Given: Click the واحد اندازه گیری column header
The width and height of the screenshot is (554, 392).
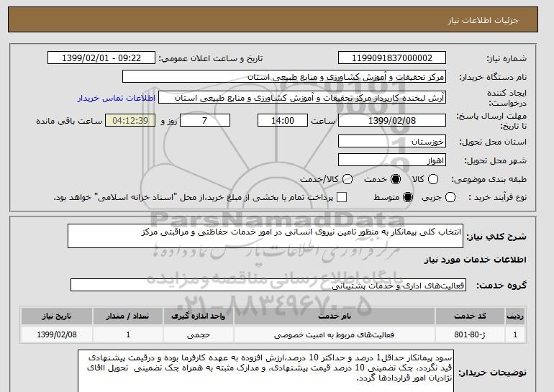Looking at the screenshot, I should pos(198,316).
